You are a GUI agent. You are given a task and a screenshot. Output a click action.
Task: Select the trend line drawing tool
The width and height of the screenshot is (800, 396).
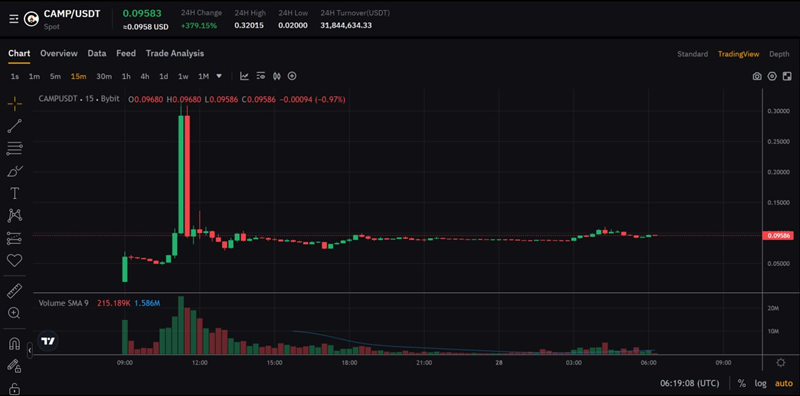(x=14, y=126)
